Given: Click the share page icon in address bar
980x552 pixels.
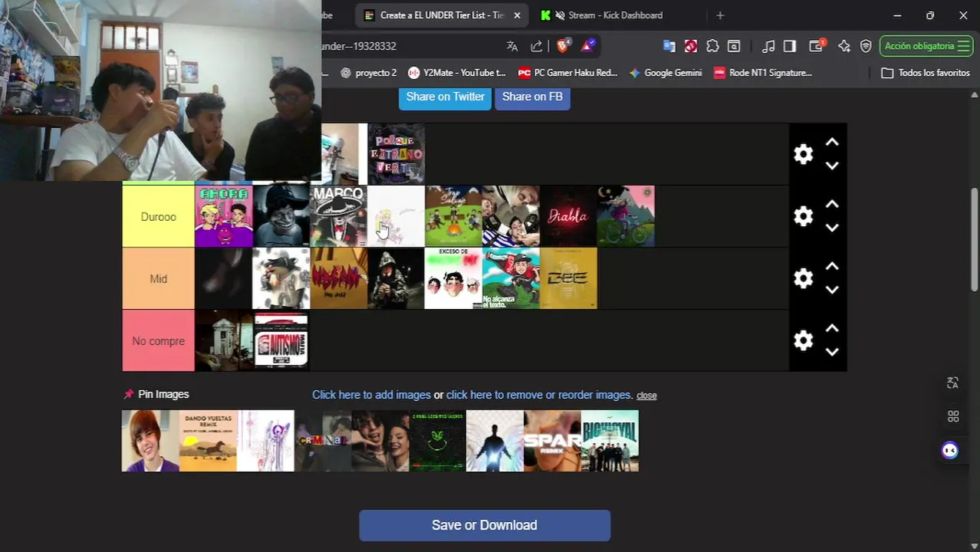Looking at the screenshot, I should click(536, 46).
